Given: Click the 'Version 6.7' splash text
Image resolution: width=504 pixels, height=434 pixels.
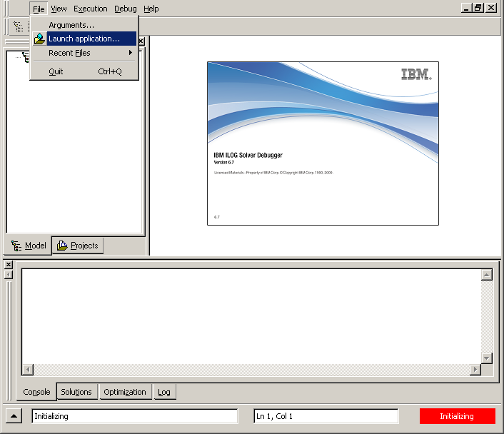Looking at the screenshot, I should point(224,162).
